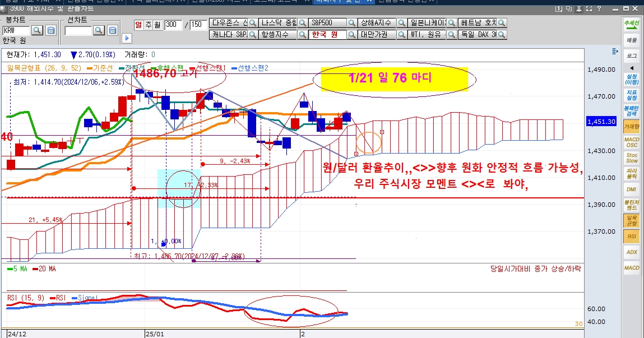Toggle RSI indicator button
644x338 pixels.
pyautogui.click(x=632, y=236)
